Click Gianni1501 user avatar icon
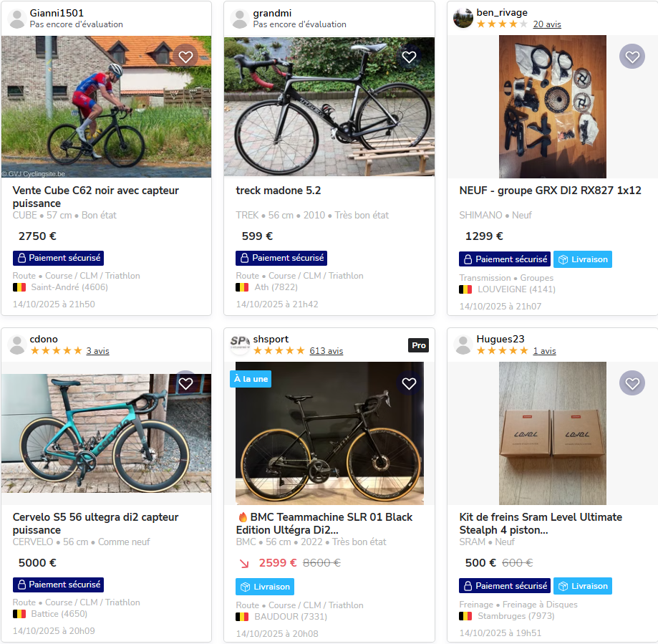658x644 pixels. (17, 19)
